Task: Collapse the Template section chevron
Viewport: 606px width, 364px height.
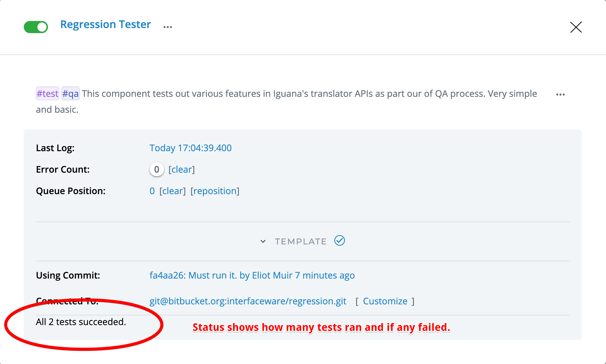Action: pyautogui.click(x=263, y=241)
